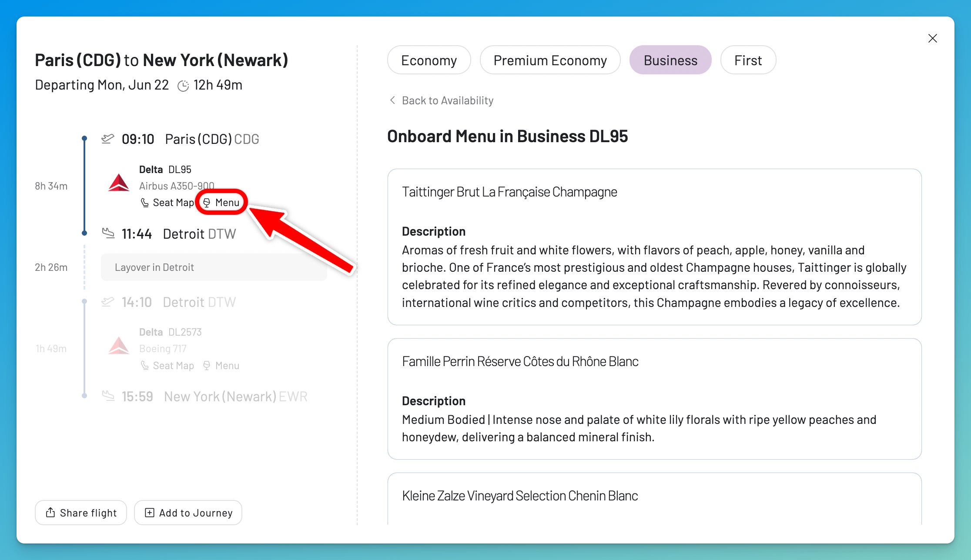Select the Business cabin tab

670,60
